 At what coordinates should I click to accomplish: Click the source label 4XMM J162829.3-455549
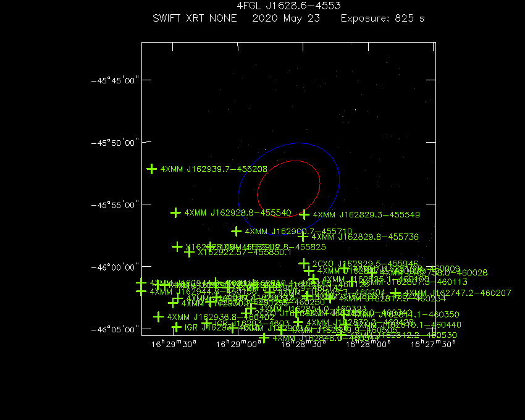pos(366,215)
